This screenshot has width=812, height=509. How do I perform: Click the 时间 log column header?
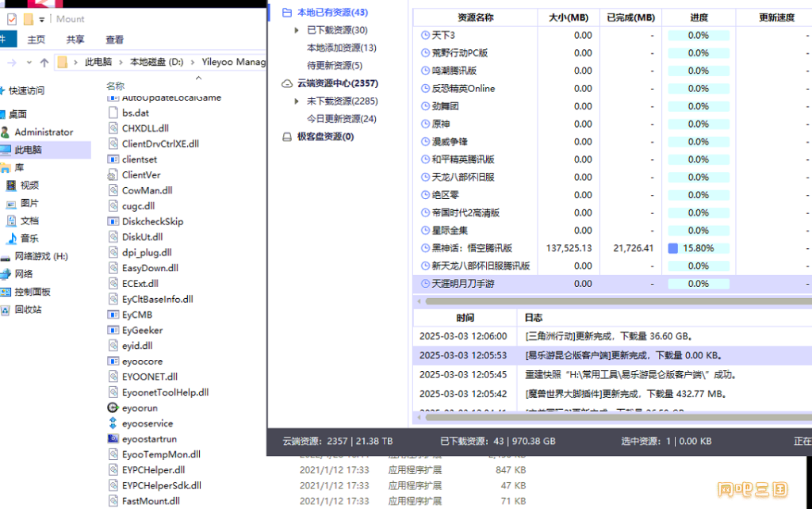tap(465, 317)
